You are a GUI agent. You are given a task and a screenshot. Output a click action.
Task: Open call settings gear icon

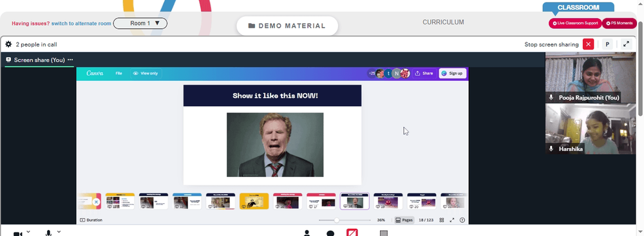point(8,44)
